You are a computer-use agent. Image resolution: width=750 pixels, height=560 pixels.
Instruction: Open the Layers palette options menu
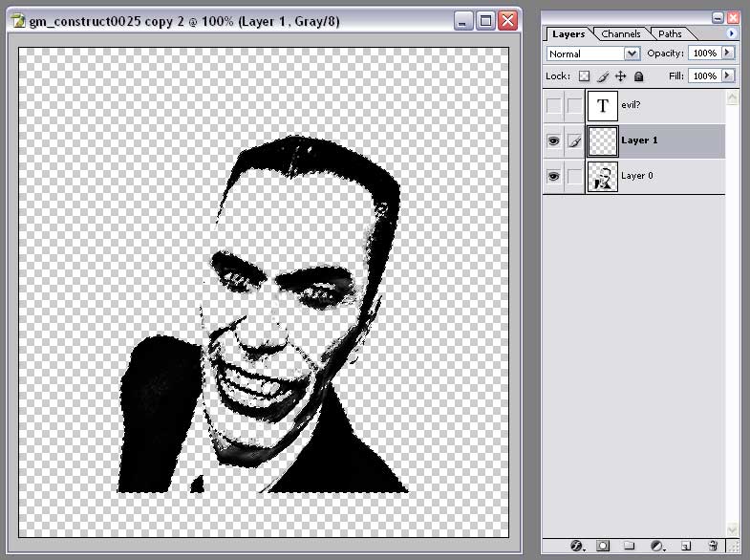(x=732, y=33)
